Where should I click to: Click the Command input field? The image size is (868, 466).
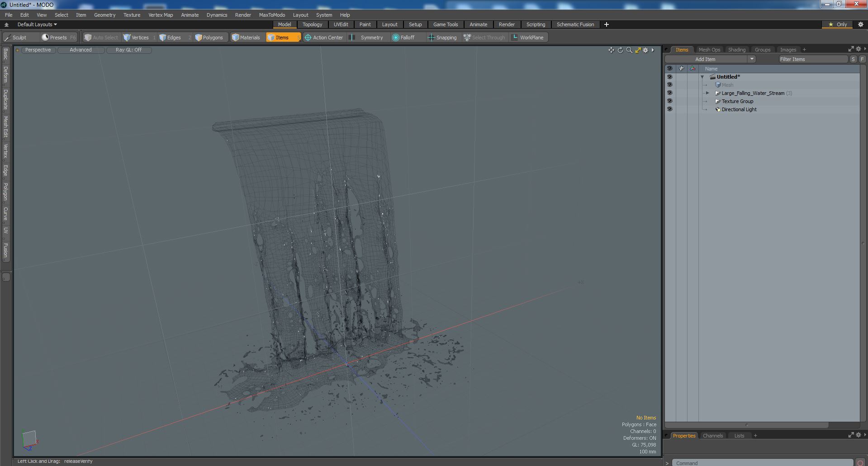(x=763, y=463)
